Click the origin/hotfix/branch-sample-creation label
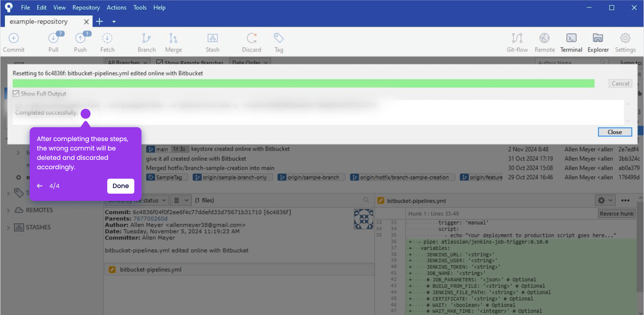Viewport: 644px width, 315px height. [x=402, y=177]
